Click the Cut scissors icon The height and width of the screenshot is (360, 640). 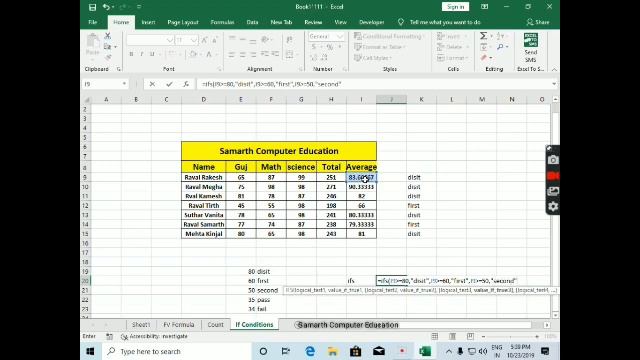(108, 36)
